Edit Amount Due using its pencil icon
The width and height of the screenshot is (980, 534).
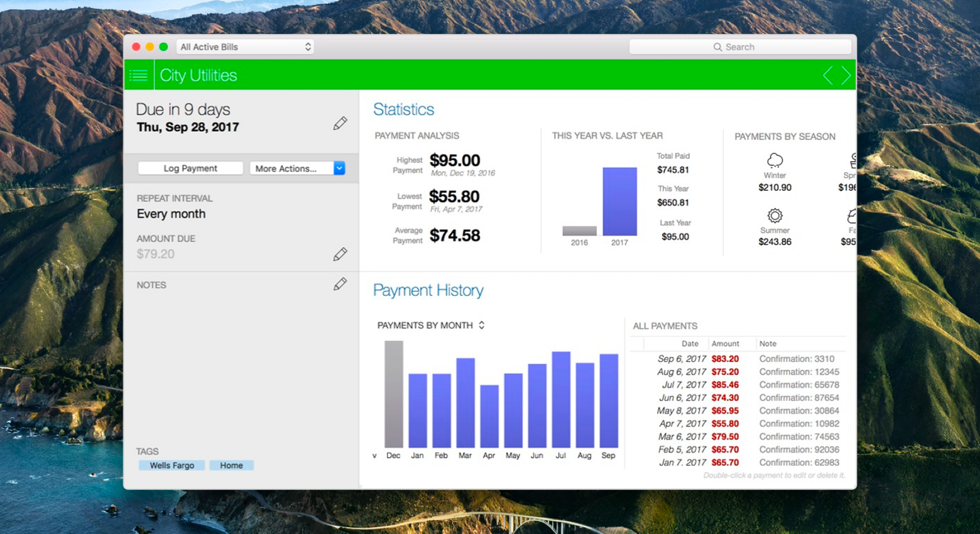click(x=339, y=254)
